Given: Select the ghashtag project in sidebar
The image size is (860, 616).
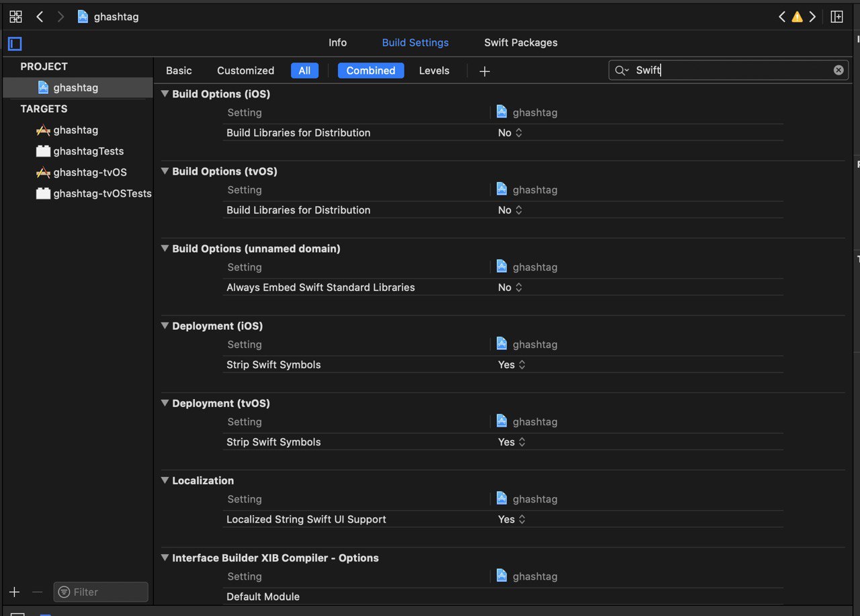Looking at the screenshot, I should (77, 87).
